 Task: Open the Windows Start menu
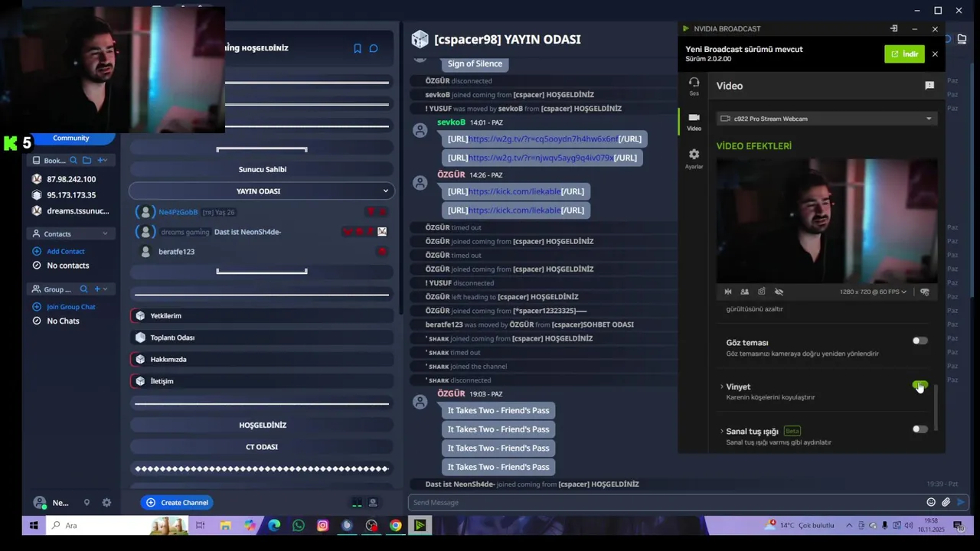[x=34, y=526]
